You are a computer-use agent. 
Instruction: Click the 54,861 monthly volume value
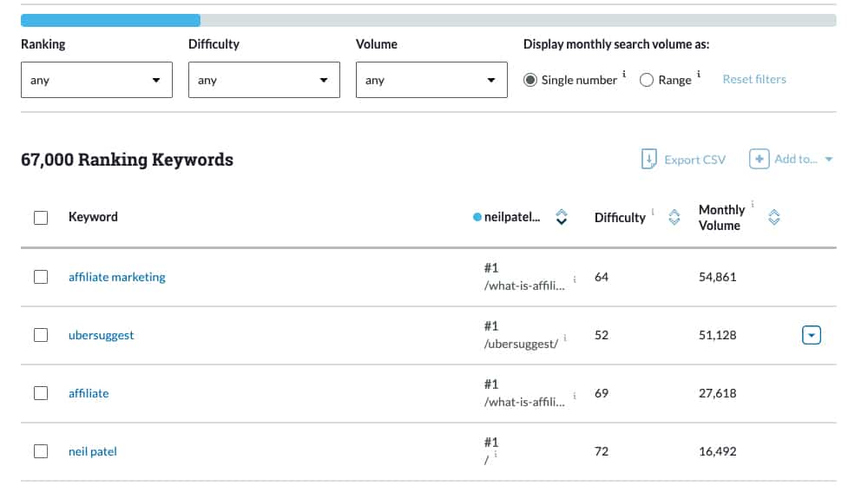click(x=718, y=277)
